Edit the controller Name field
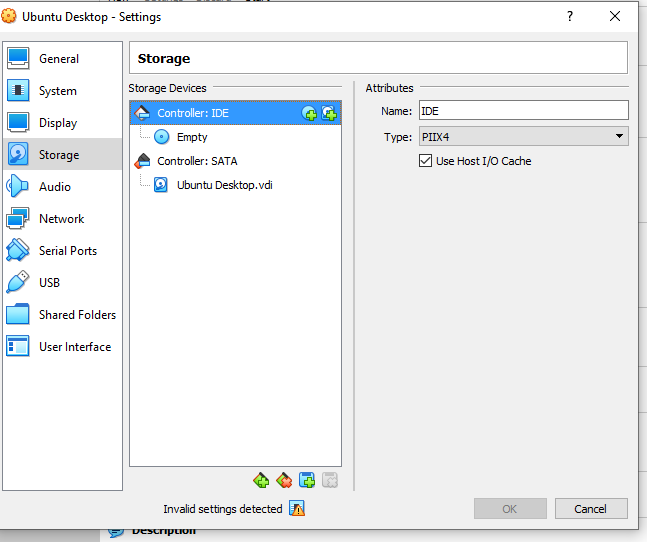The image size is (647, 542). [x=524, y=111]
